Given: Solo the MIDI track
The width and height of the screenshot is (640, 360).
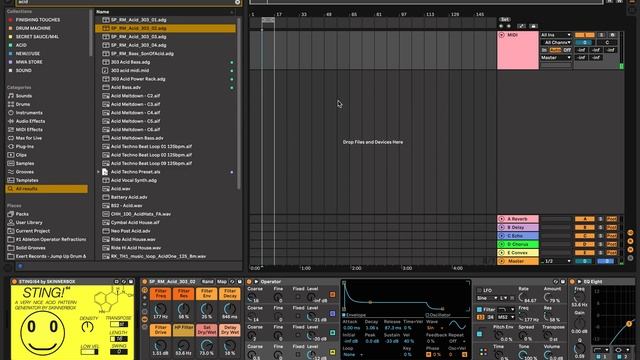Looking at the screenshot, I should 601,35.
